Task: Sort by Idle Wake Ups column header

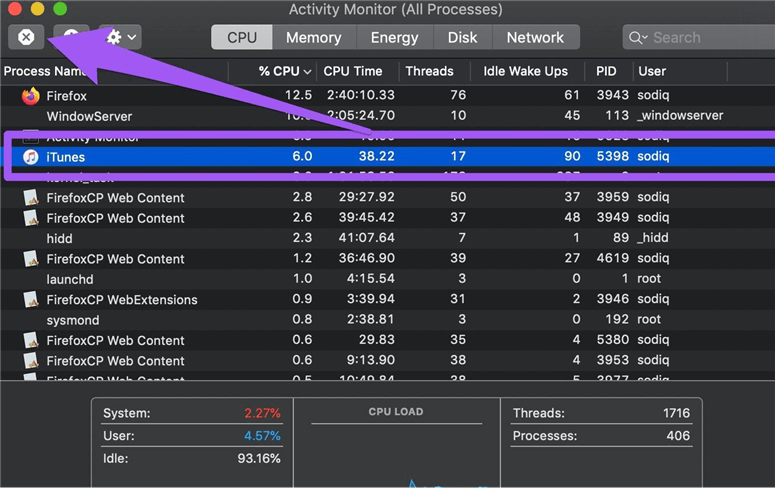Action: [525, 71]
